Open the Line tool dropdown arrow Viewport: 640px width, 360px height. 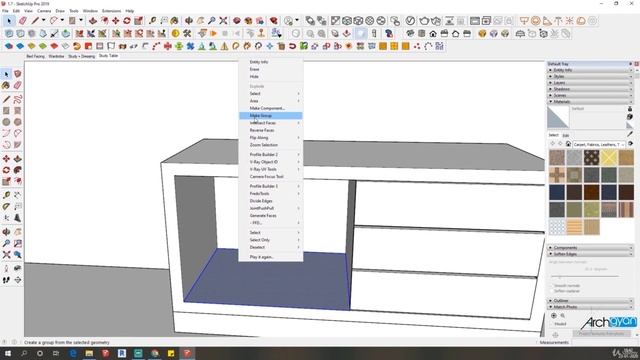pos(43,20)
